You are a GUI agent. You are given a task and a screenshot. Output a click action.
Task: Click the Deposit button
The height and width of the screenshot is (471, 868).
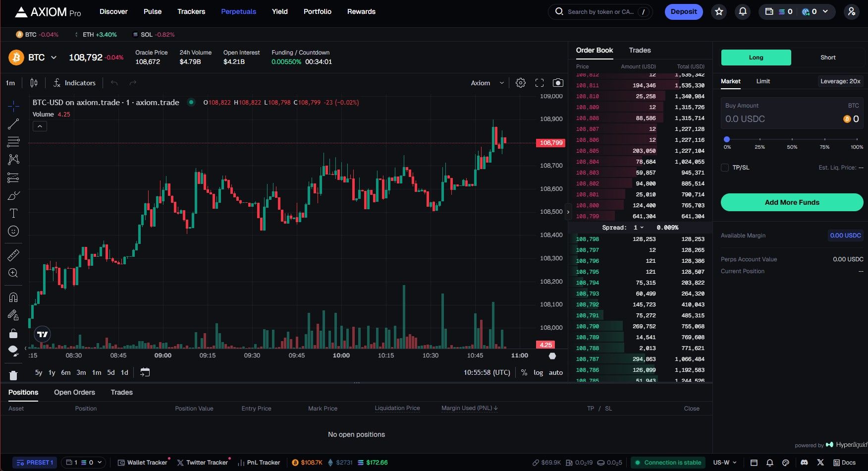click(683, 11)
